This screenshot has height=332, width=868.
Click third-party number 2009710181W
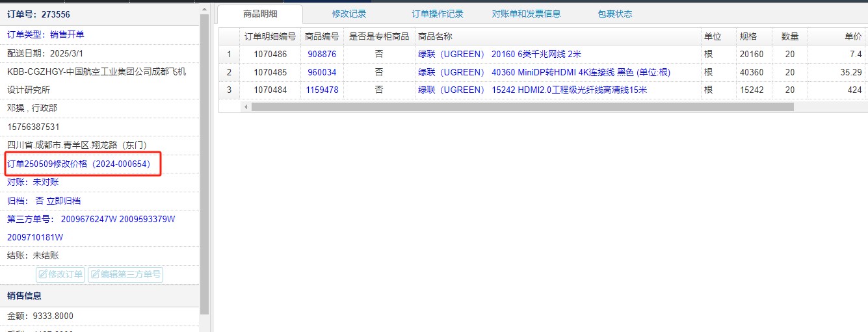(35, 237)
